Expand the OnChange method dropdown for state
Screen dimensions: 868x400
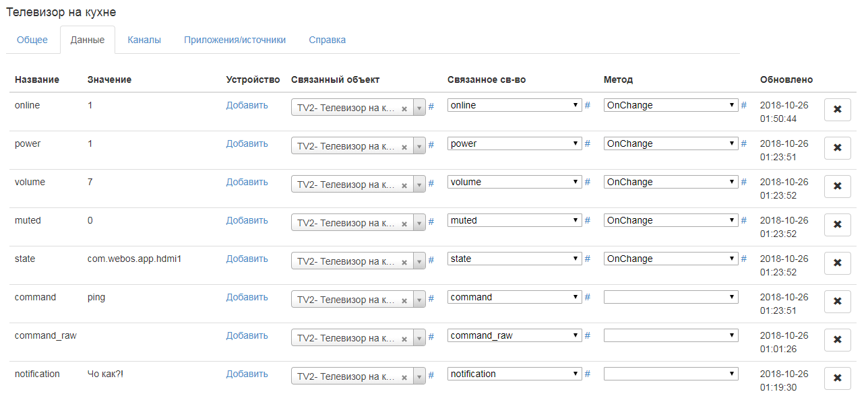tap(671, 259)
